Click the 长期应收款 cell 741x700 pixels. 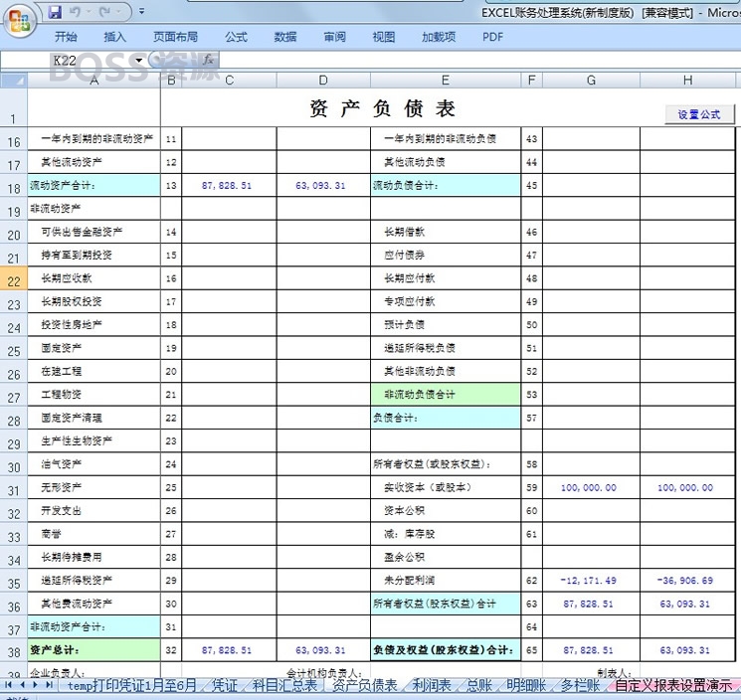[x=94, y=278]
